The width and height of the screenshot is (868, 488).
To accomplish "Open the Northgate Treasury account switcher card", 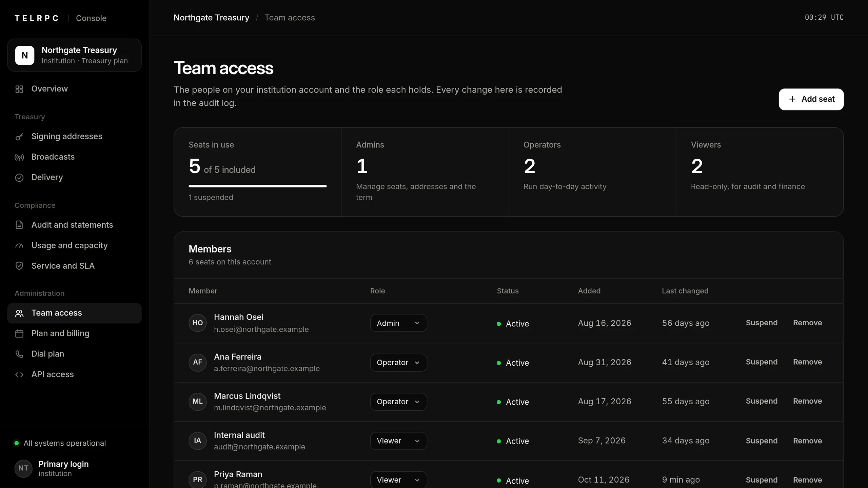I will (74, 55).
